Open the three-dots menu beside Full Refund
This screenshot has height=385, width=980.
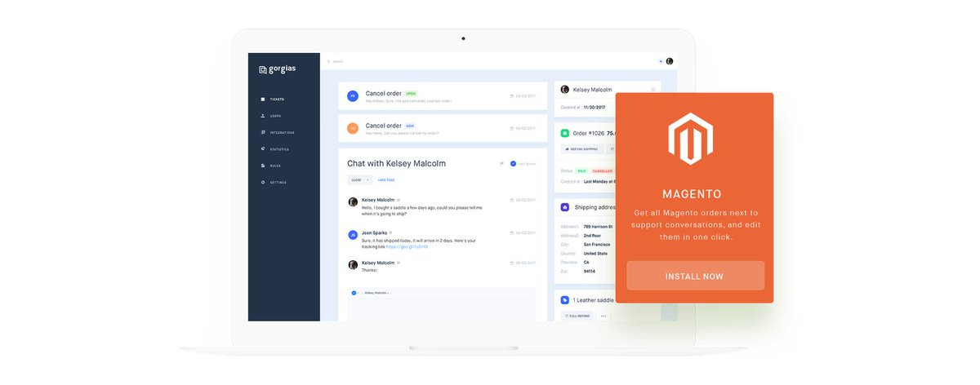coord(604,316)
